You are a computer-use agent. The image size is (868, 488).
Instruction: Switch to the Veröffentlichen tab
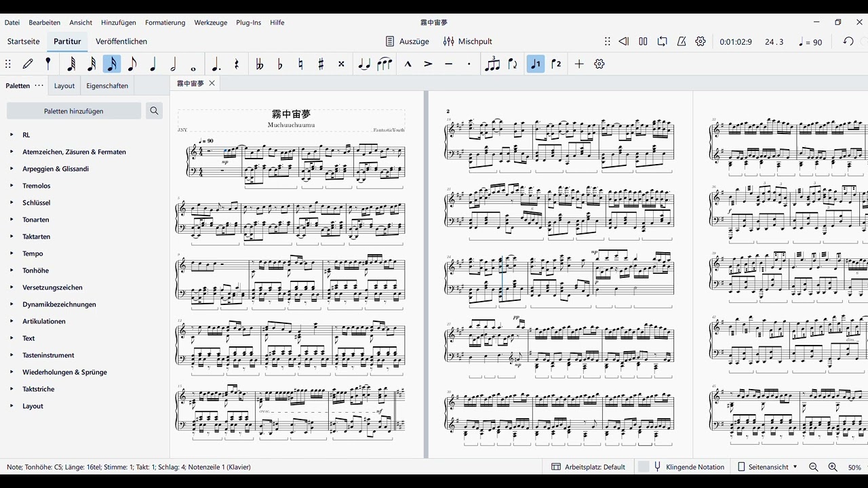point(121,41)
